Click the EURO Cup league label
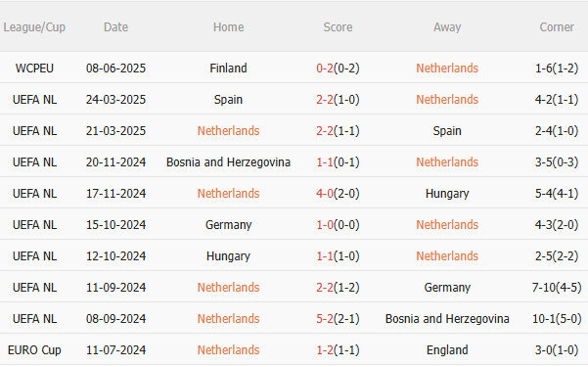588x367 pixels. point(34,350)
